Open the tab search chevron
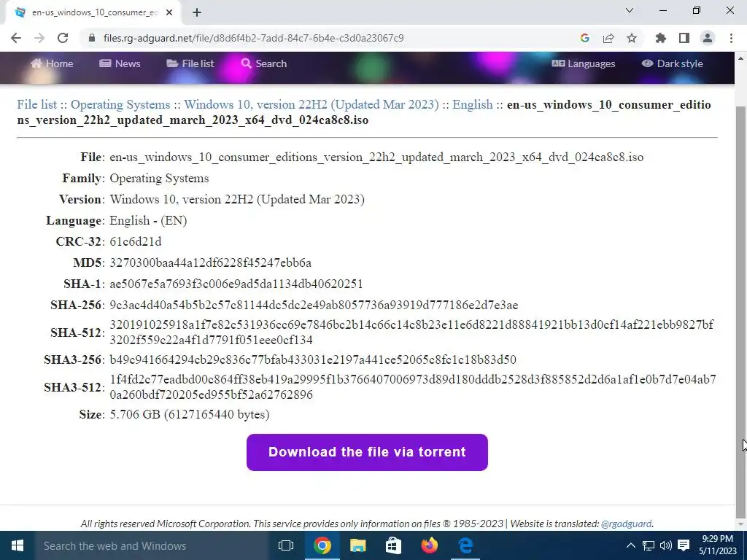The image size is (747, 560). tap(630, 10)
